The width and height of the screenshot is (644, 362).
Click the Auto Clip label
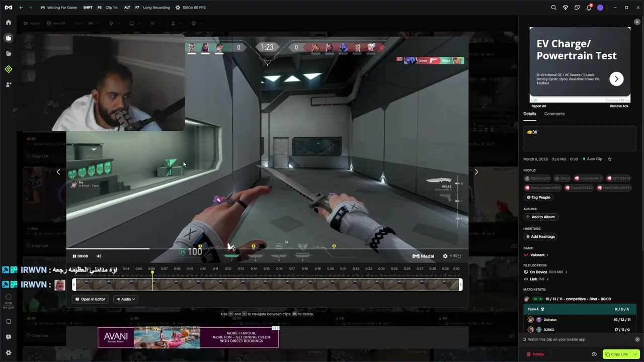click(x=592, y=159)
